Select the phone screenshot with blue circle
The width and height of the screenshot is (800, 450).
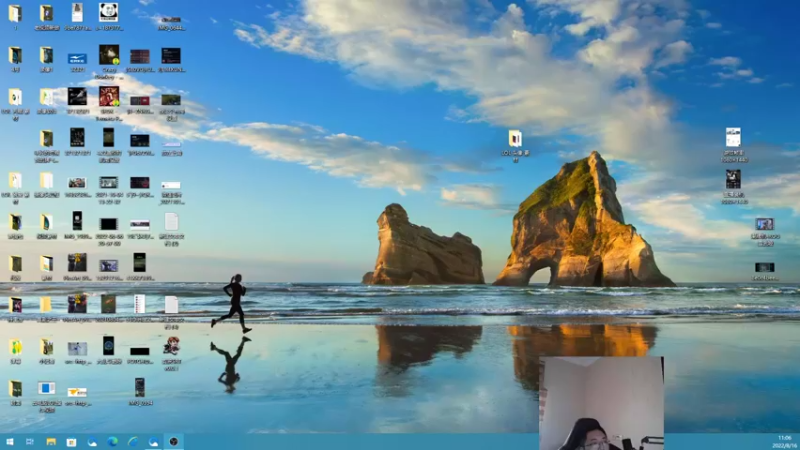click(108, 346)
